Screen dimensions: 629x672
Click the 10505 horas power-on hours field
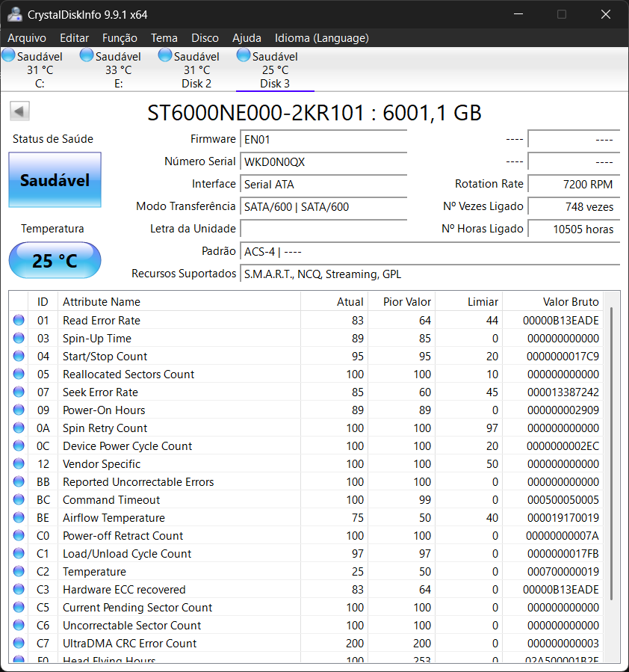[x=574, y=229]
